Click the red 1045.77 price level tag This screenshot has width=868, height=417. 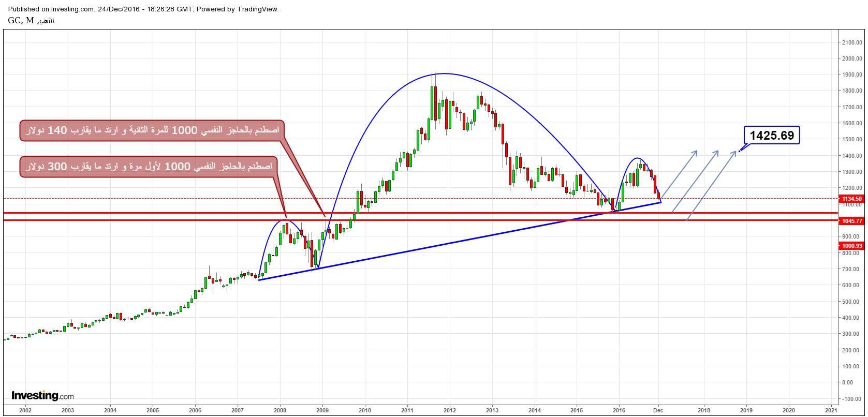(852, 221)
